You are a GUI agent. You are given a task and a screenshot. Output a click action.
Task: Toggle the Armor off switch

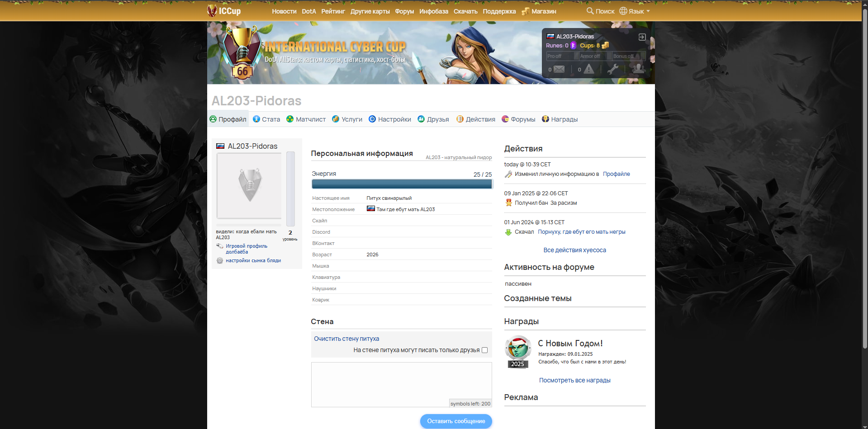click(x=595, y=56)
